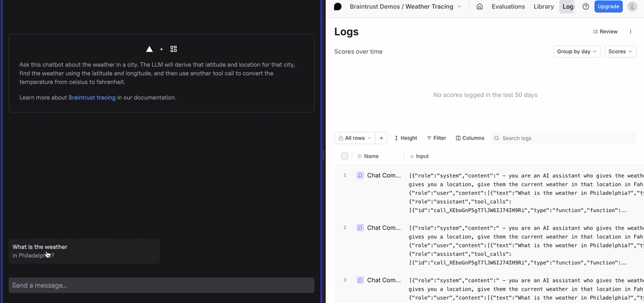Select the 'What is the weather in Philadelphia?' suggestion
The height and width of the screenshot is (303, 644).
[85, 251]
